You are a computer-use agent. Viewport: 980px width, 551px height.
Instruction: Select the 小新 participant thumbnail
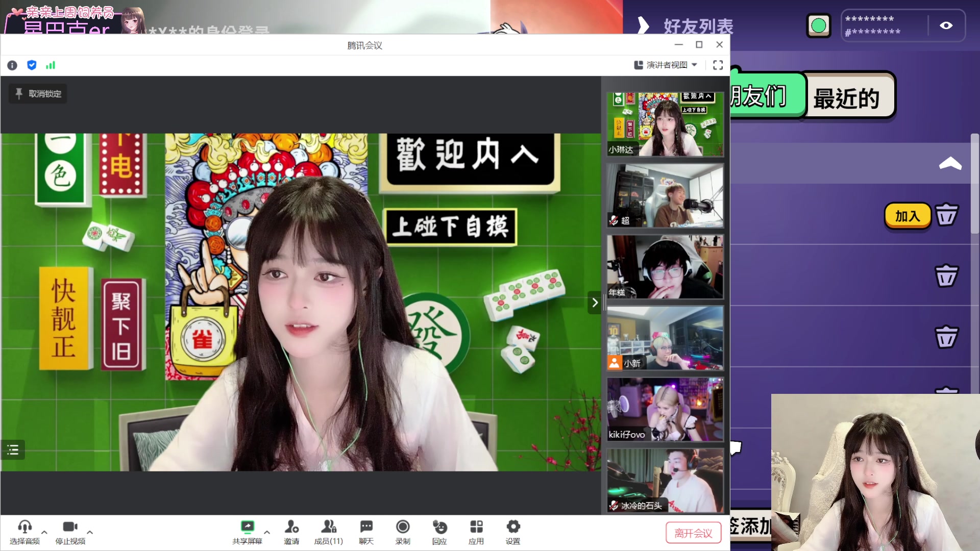[x=665, y=338]
